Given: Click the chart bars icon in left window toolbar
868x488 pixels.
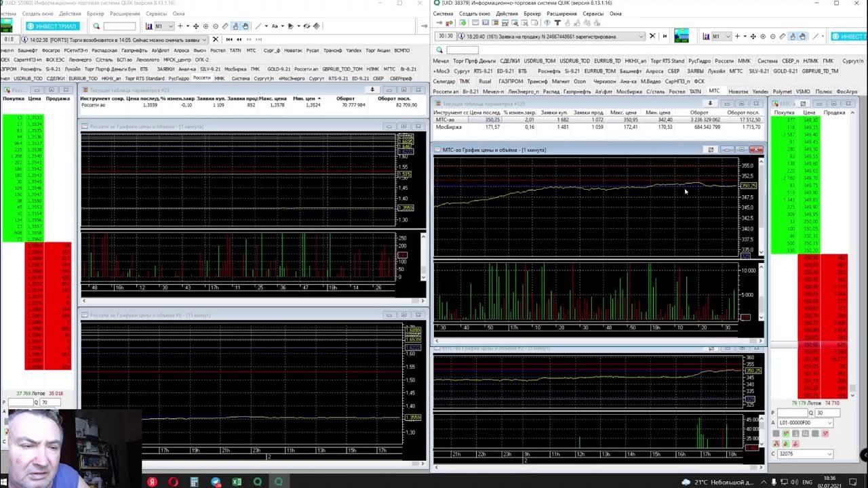Looking at the screenshot, I should [x=149, y=26].
